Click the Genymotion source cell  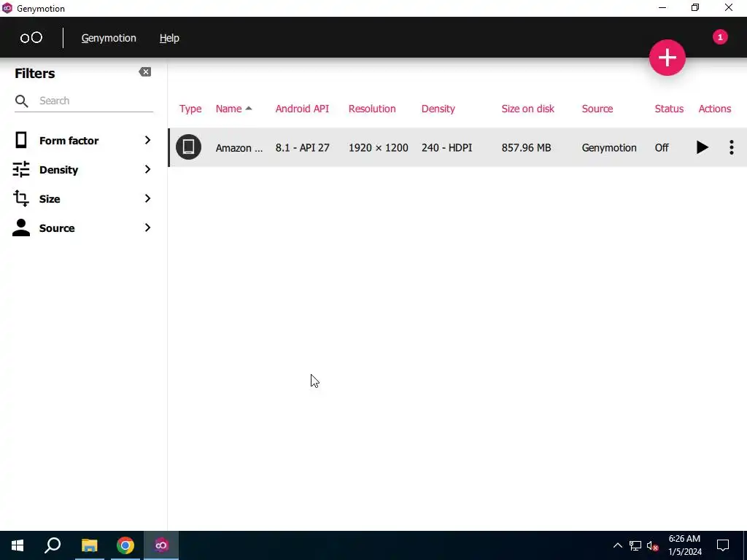pyautogui.click(x=609, y=147)
